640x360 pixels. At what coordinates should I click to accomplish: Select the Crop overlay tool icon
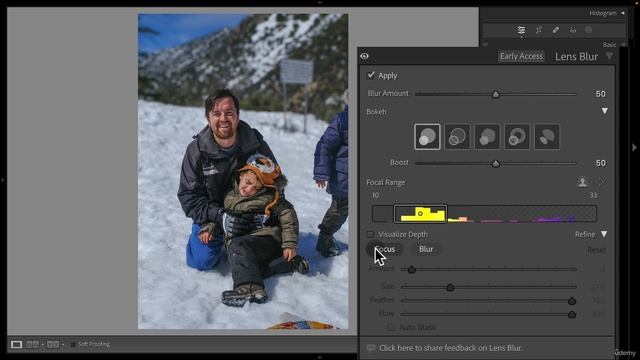click(539, 30)
